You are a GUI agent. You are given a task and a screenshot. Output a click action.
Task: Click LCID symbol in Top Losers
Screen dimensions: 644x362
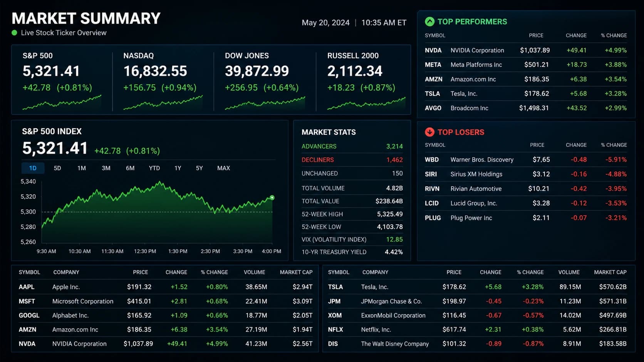[x=432, y=203]
